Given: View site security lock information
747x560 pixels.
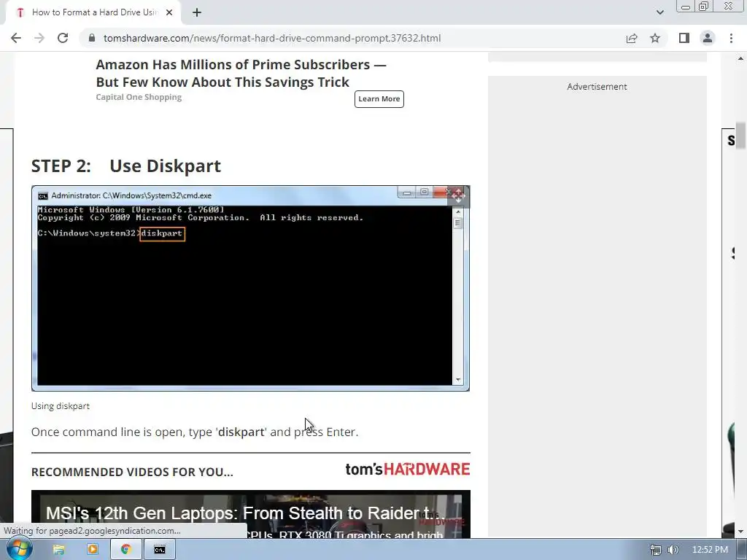Looking at the screenshot, I should click(x=92, y=38).
